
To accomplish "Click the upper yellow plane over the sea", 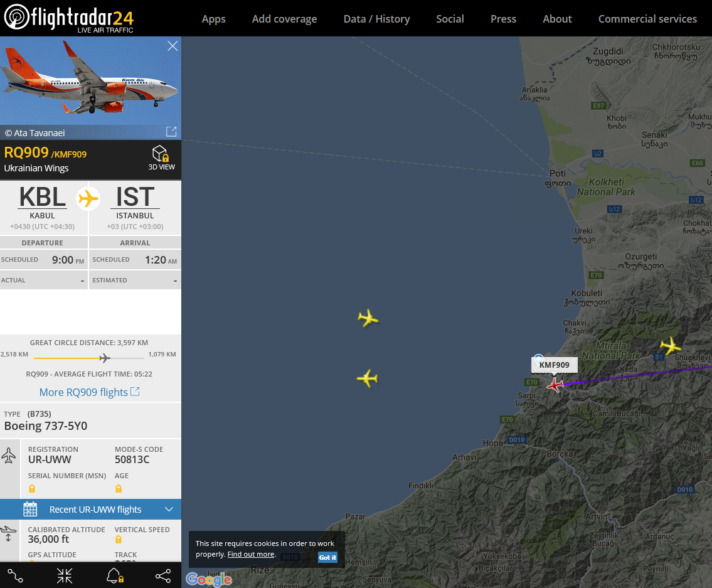I will pos(368,318).
